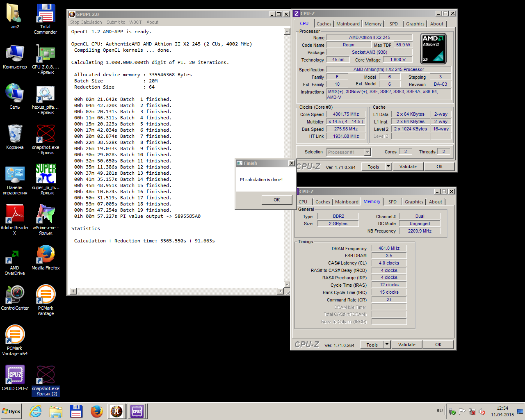The width and height of the screenshot is (525, 420).
Task: Select CPU tab in lower CPU-Z window
Action: click(303, 202)
